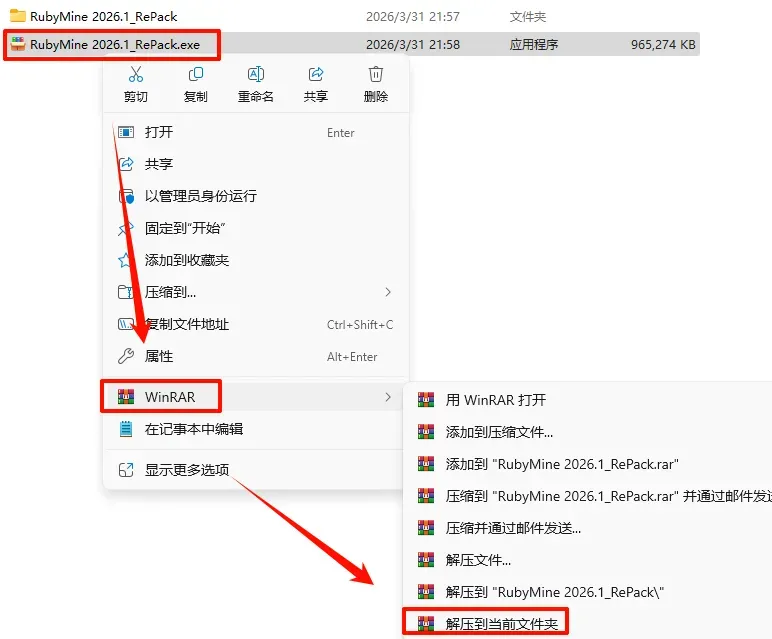Click the wrench icon beside 属性
Screen dimensions: 772x639
126,356
